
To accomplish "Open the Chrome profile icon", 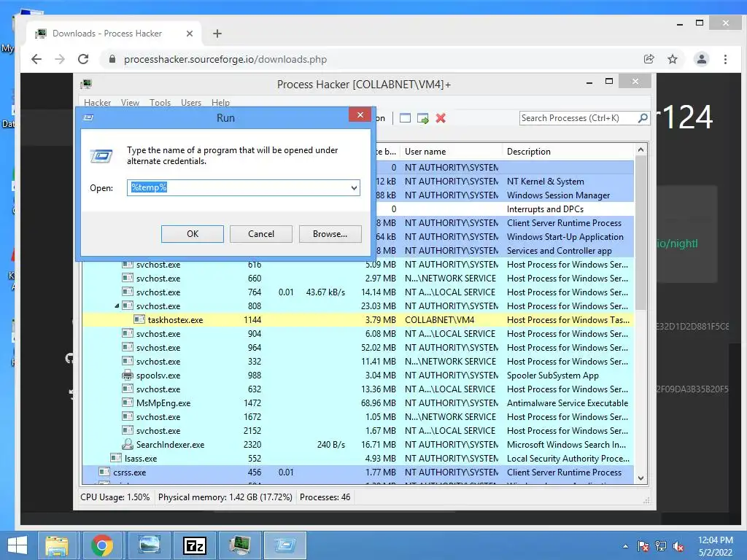I will click(701, 59).
